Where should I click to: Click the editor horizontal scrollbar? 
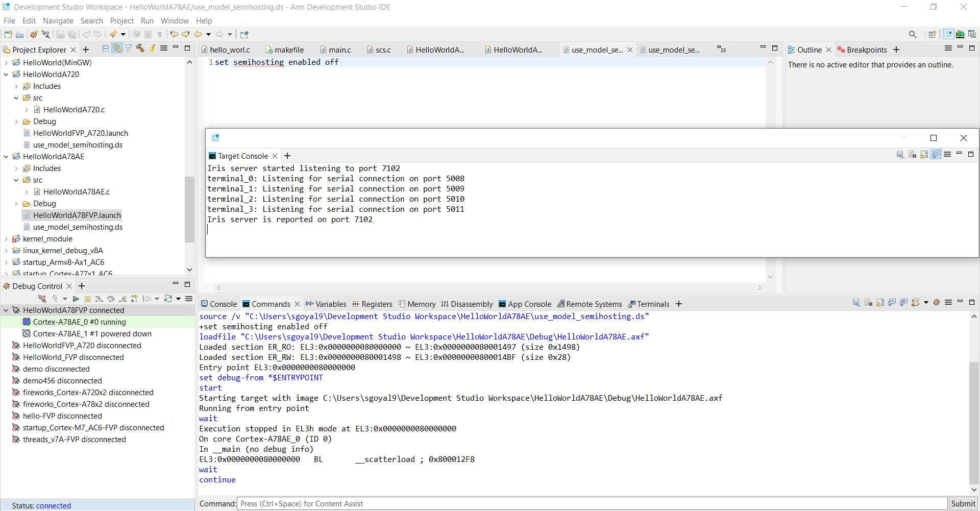coord(489,288)
